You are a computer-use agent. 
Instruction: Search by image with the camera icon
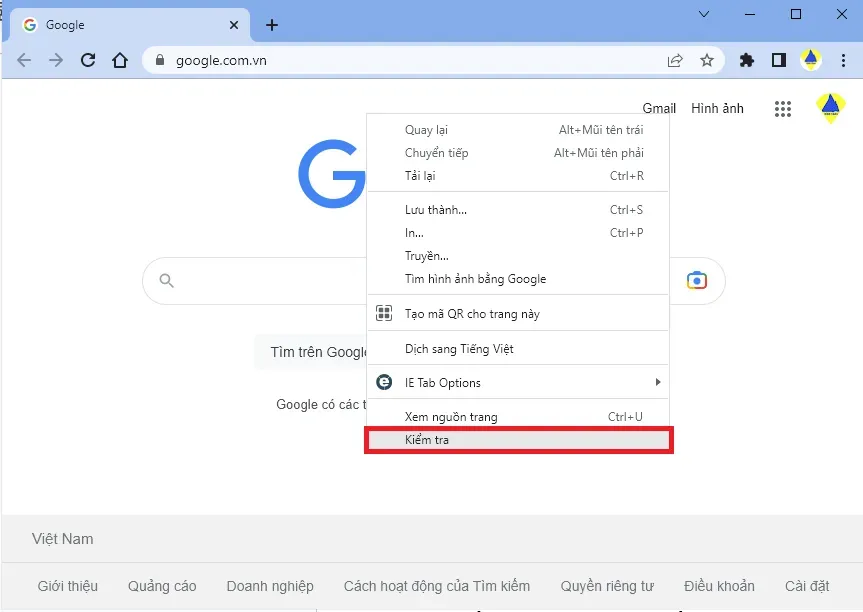point(697,280)
